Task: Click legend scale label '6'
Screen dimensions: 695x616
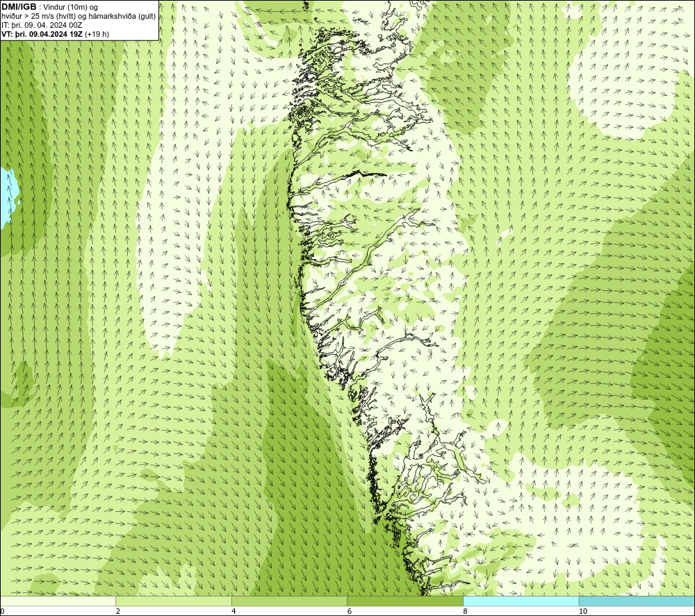Action: (x=350, y=611)
